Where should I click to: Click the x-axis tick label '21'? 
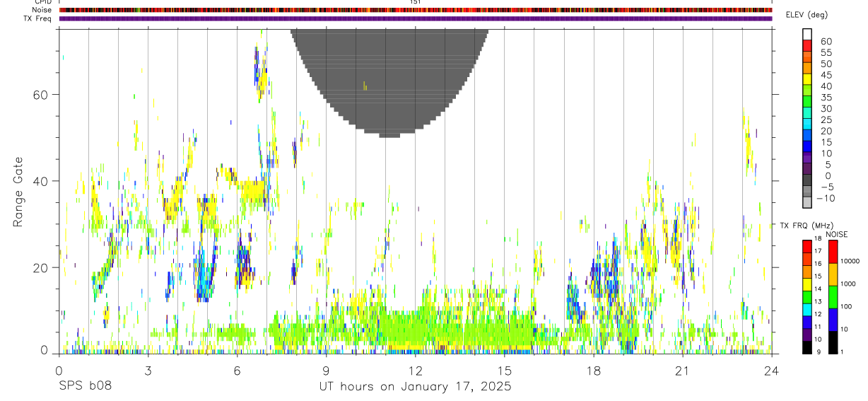[x=682, y=370]
